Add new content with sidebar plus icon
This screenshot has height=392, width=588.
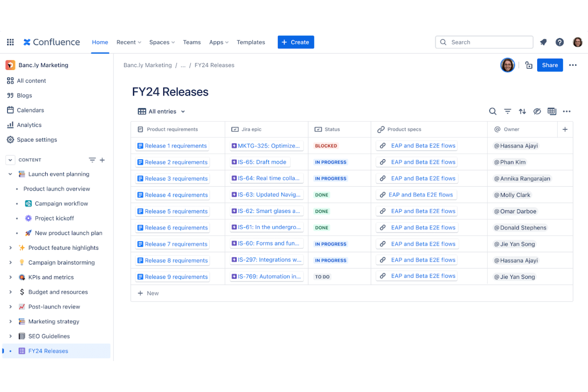102,160
